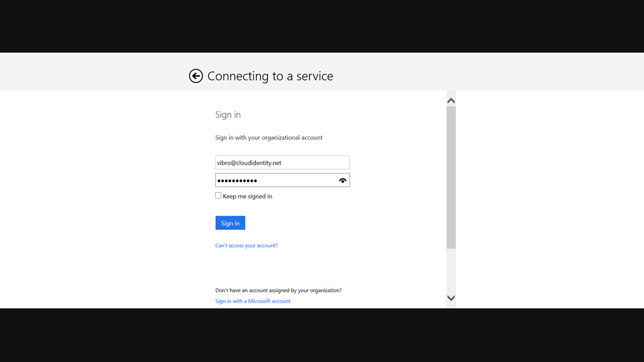644x362 pixels.
Task: Click the black bar above the header
Action: [x=322, y=26]
